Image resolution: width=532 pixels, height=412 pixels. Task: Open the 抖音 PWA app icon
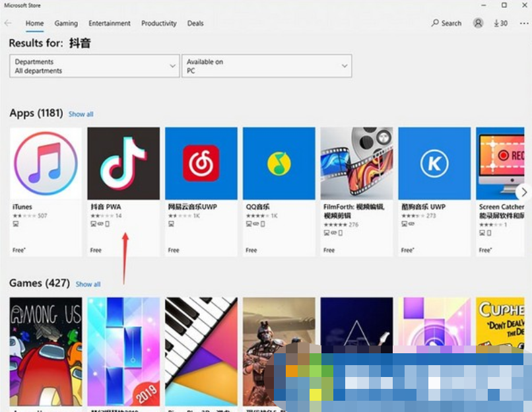(123, 163)
